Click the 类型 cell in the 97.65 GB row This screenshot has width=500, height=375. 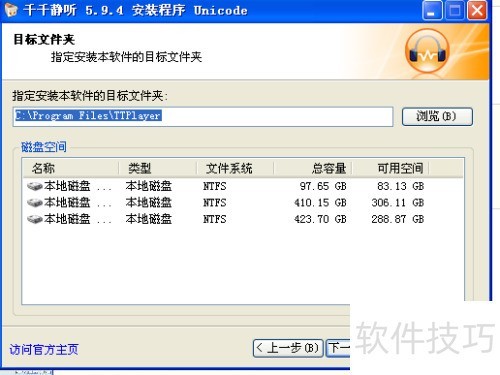149,186
